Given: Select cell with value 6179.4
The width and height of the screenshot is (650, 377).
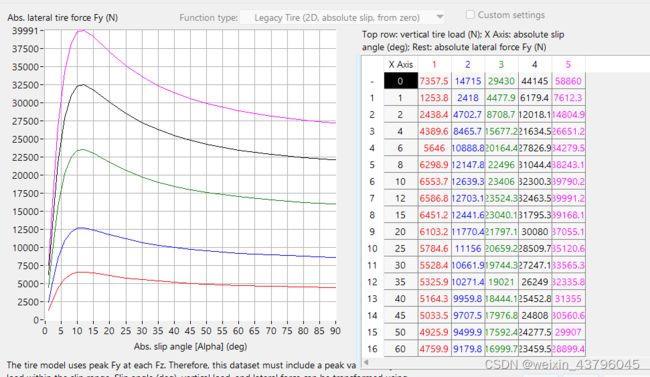Looking at the screenshot, I should [x=535, y=98].
